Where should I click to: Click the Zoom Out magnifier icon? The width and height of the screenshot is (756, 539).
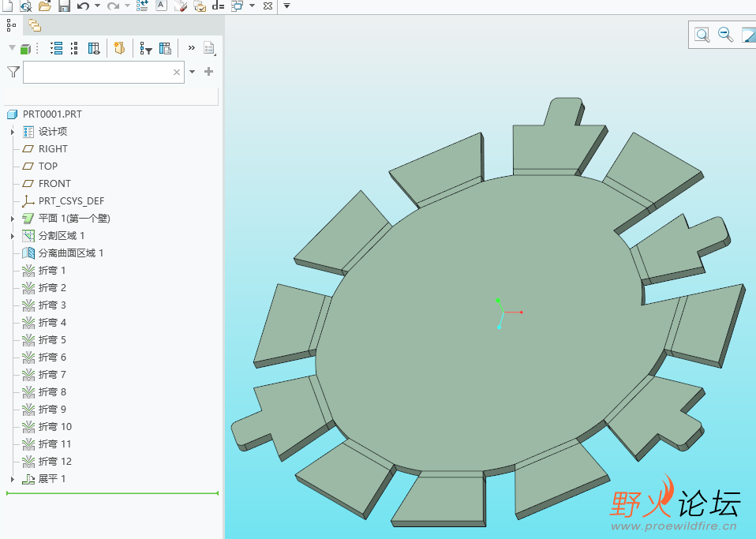[725, 35]
